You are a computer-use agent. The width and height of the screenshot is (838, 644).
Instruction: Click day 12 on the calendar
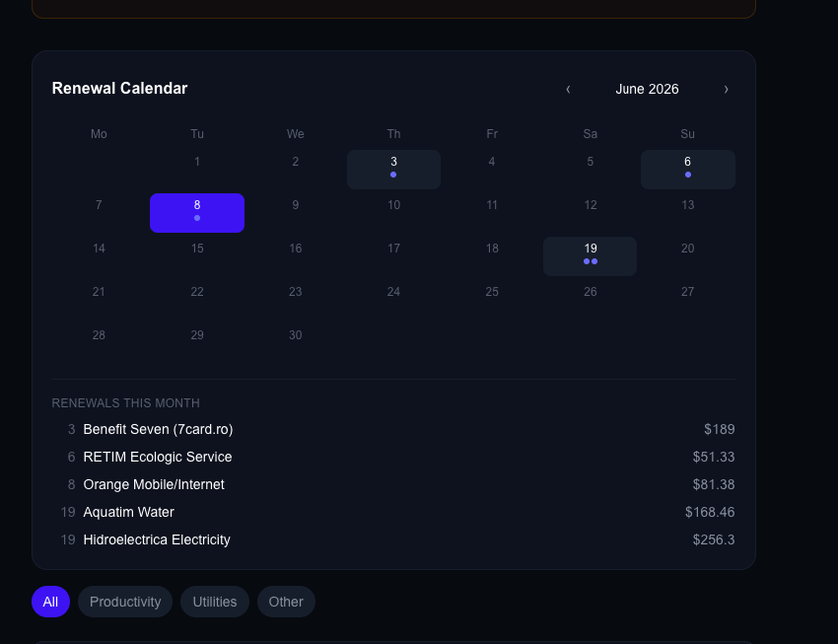[590, 213]
